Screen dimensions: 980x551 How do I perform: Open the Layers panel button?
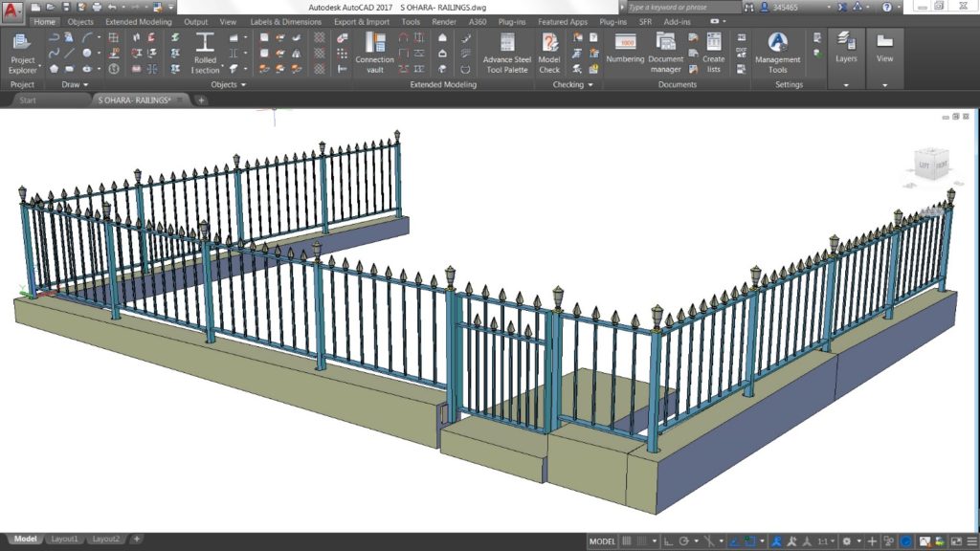coord(846,53)
